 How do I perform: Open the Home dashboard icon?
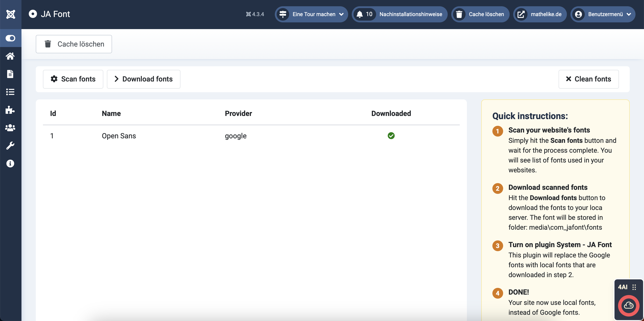pyautogui.click(x=10, y=56)
